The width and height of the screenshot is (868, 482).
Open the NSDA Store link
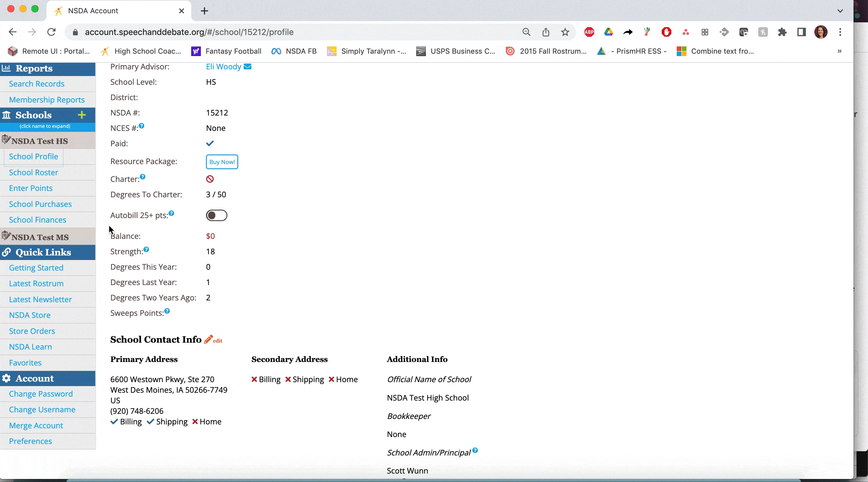coord(30,315)
